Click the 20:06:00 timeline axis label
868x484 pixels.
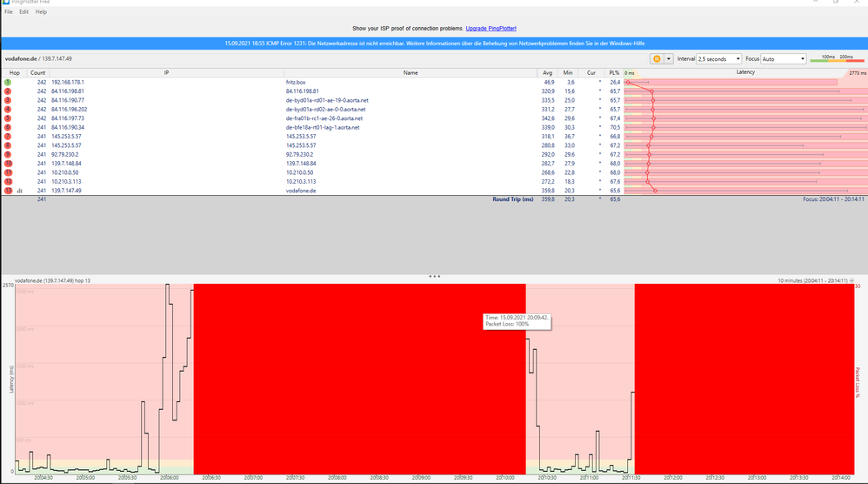(170, 477)
